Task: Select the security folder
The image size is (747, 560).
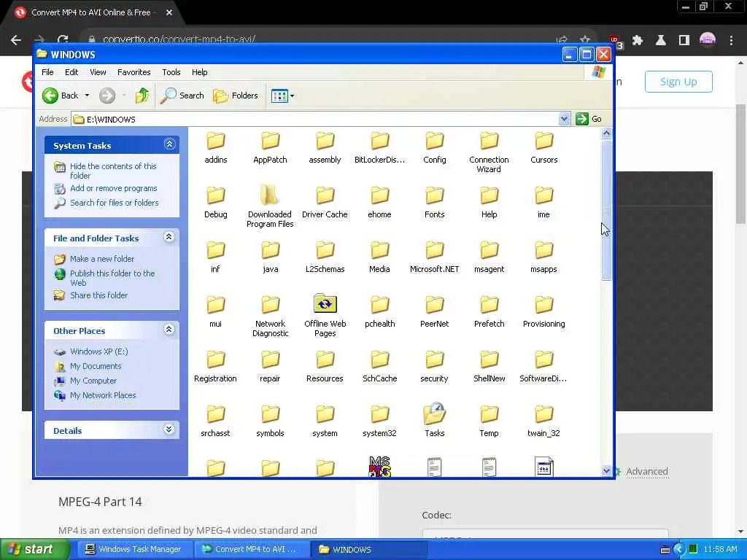Action: (435, 366)
